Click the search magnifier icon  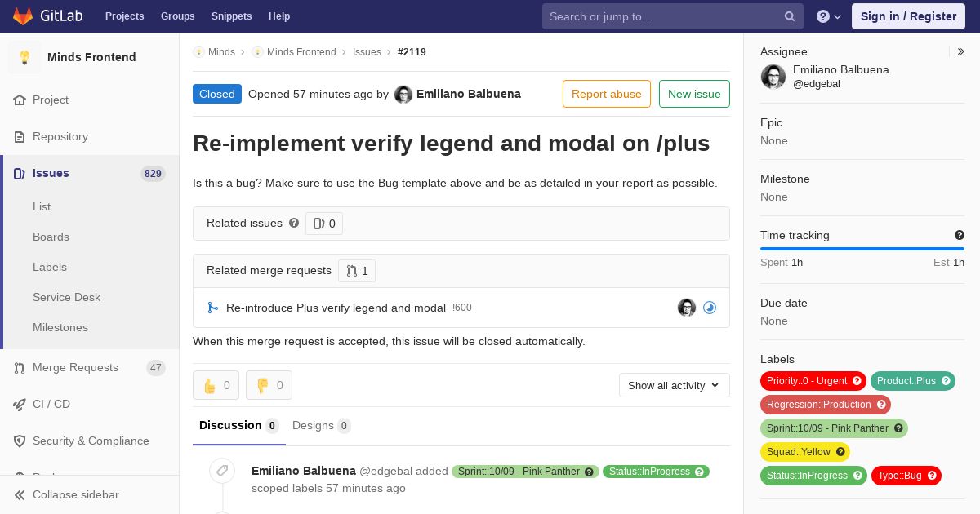coord(790,16)
